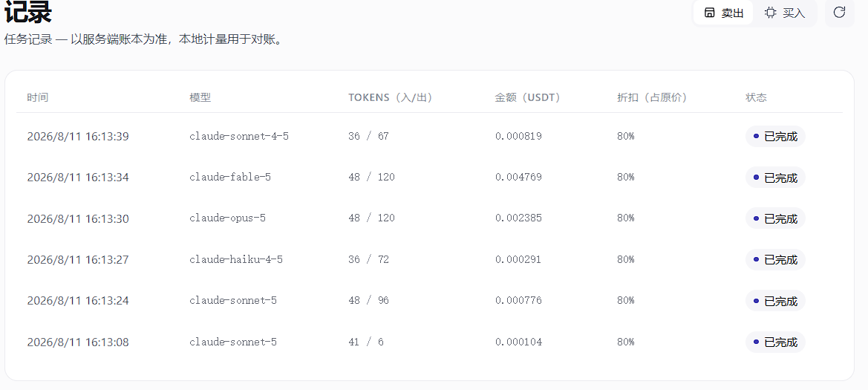868x390 pixels.
Task: Click amount 0.000776
Action: [519, 301]
